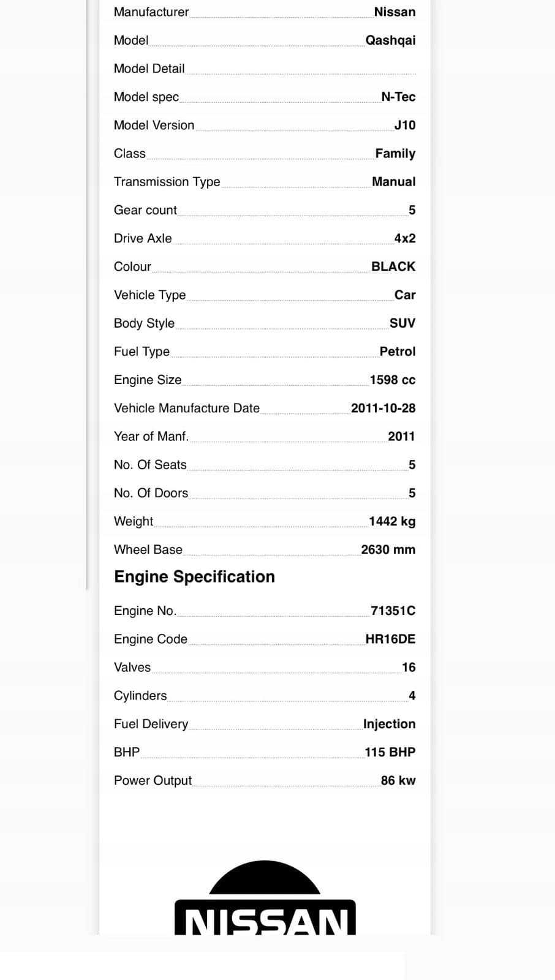Select the Colour value BLACK
The height and width of the screenshot is (980, 555).
click(393, 266)
